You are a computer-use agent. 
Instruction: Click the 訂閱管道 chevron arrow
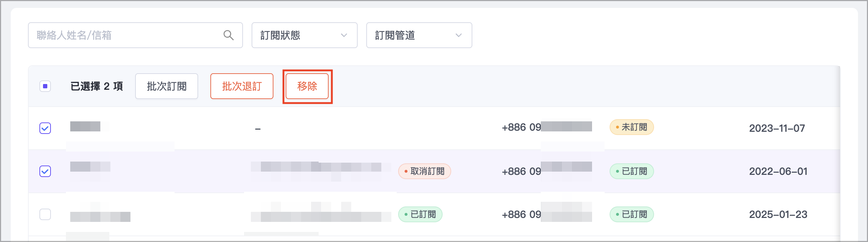(459, 35)
